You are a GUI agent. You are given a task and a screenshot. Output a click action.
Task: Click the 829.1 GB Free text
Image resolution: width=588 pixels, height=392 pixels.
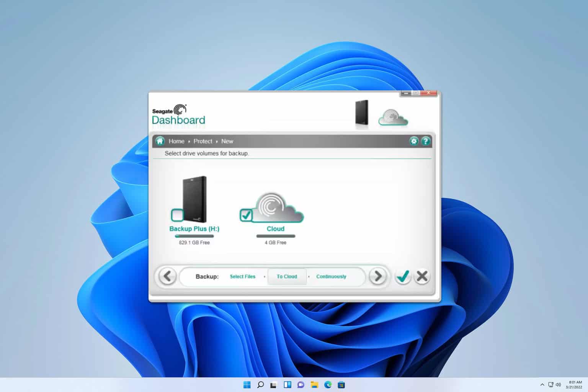pyautogui.click(x=194, y=243)
